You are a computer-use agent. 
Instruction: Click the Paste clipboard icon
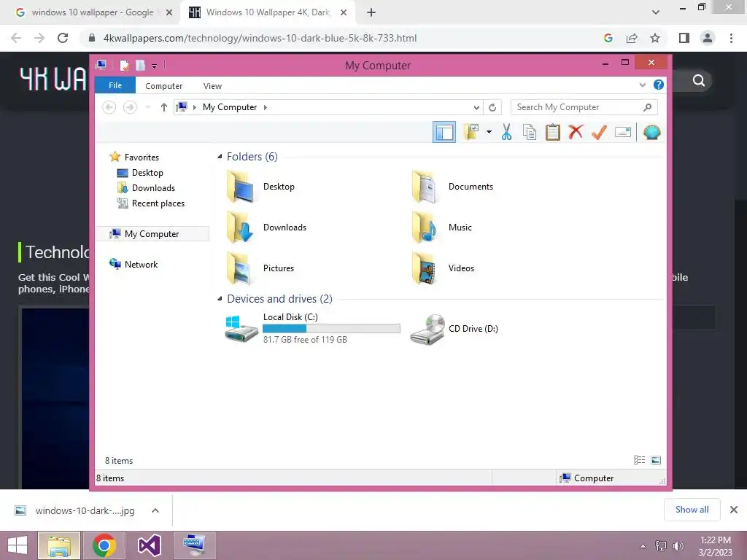click(553, 132)
